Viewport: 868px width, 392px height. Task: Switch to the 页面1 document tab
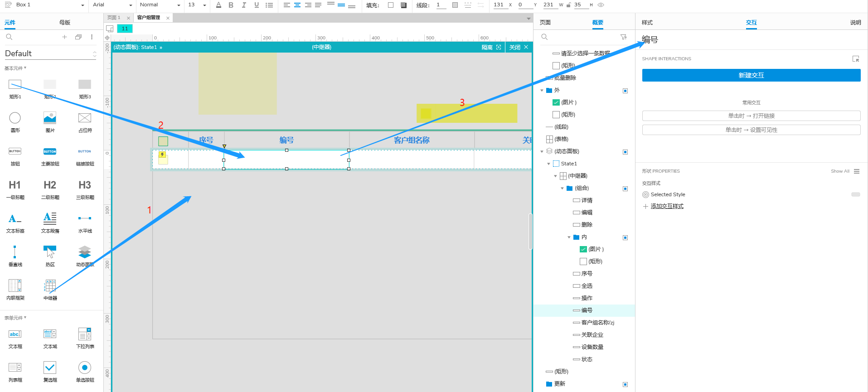point(114,18)
